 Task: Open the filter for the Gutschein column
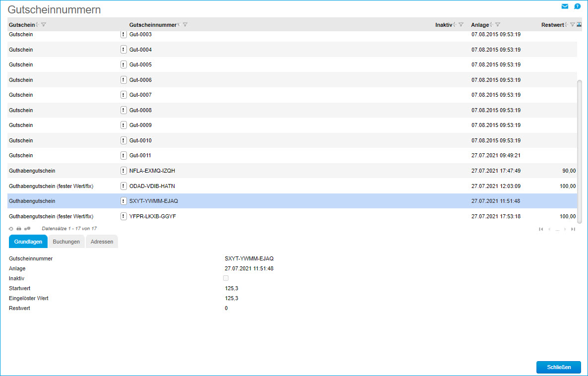tap(44, 25)
